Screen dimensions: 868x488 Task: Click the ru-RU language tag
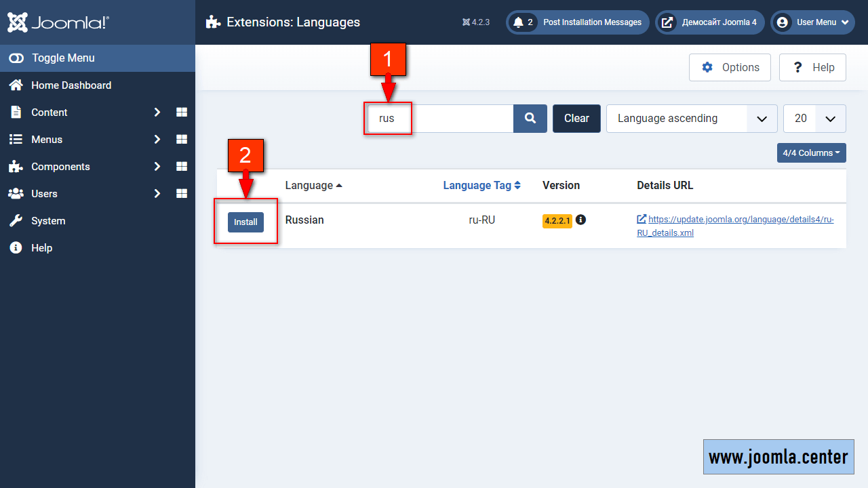click(482, 220)
